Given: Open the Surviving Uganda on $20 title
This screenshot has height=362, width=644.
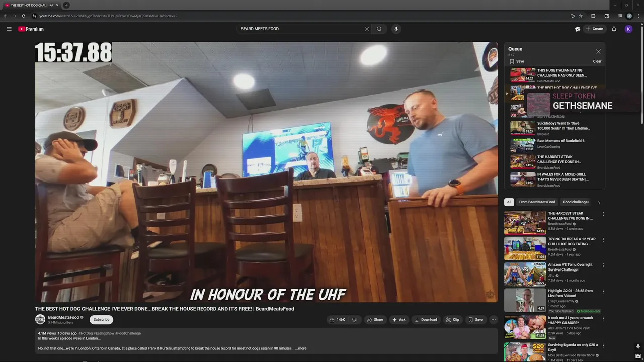Looking at the screenshot, I should (573, 347).
